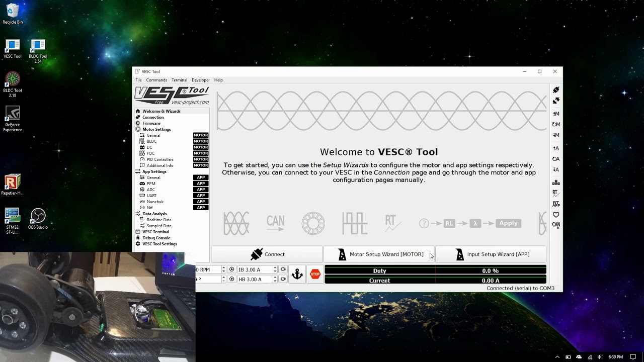Adjust the IB 3.00 A spinner arrows
Screen dimensions: 644x362
point(275,269)
